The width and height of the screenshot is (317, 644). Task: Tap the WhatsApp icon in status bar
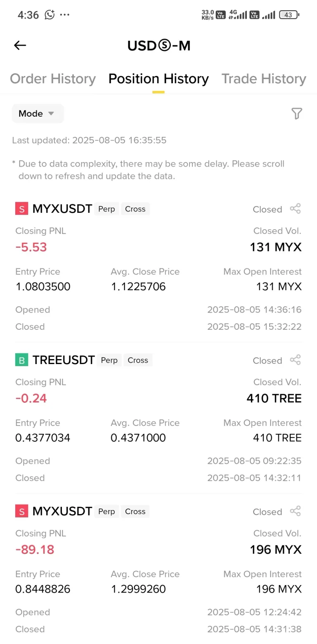50,15
